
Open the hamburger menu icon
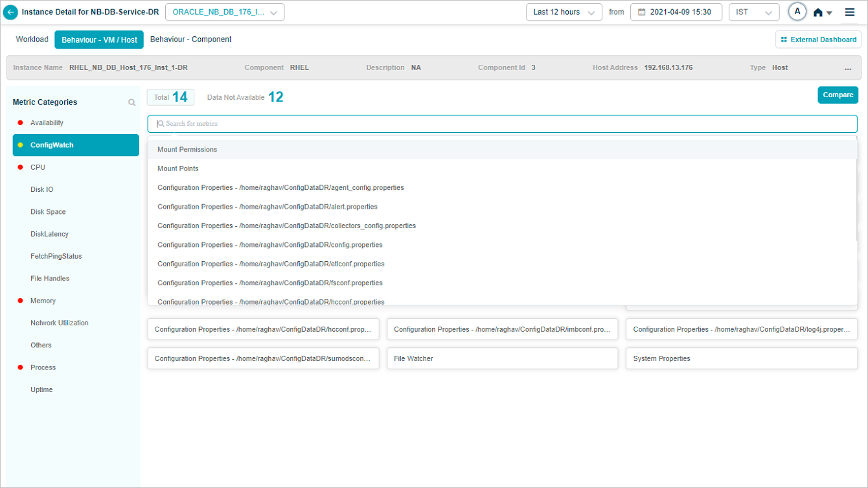[x=850, y=12]
